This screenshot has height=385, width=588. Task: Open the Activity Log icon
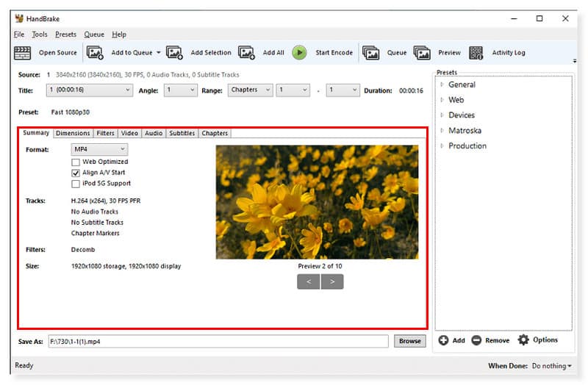[x=476, y=53]
